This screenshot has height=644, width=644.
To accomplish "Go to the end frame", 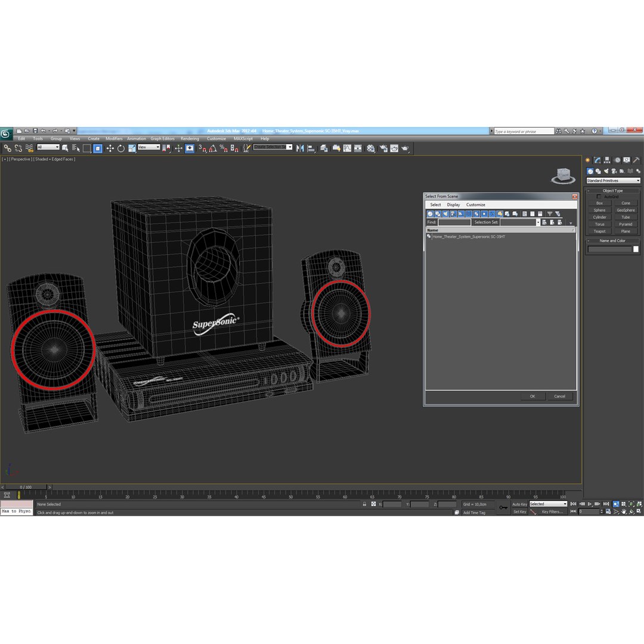I will coord(606,504).
